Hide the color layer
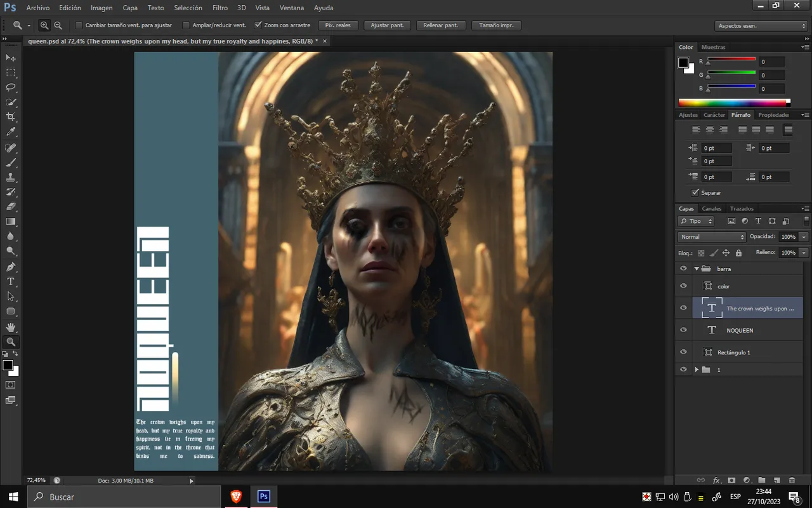812x508 pixels. (x=683, y=286)
